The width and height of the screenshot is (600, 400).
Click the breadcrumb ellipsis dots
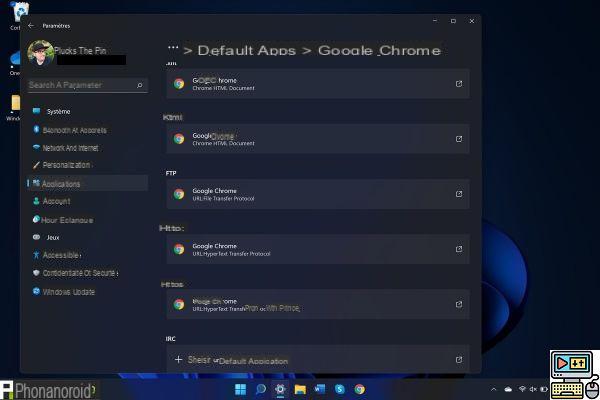pos(173,48)
